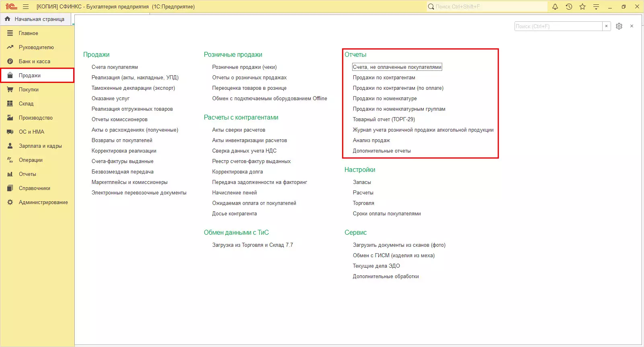Click the Производство factory icon

[10, 118]
